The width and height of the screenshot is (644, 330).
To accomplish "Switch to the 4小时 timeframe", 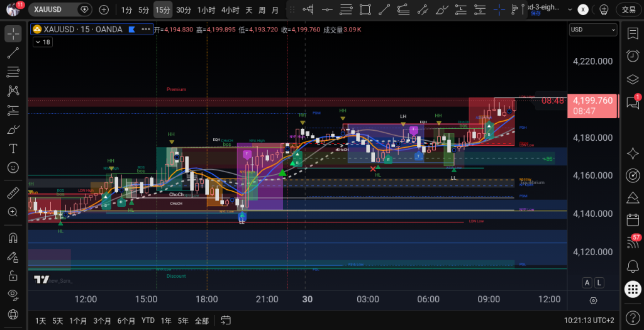I will click(x=230, y=10).
